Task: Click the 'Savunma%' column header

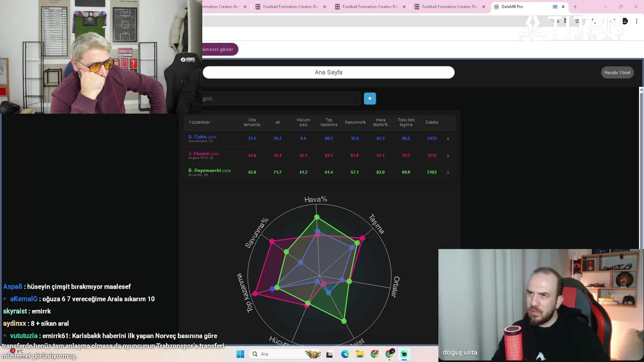Action: tap(355, 122)
